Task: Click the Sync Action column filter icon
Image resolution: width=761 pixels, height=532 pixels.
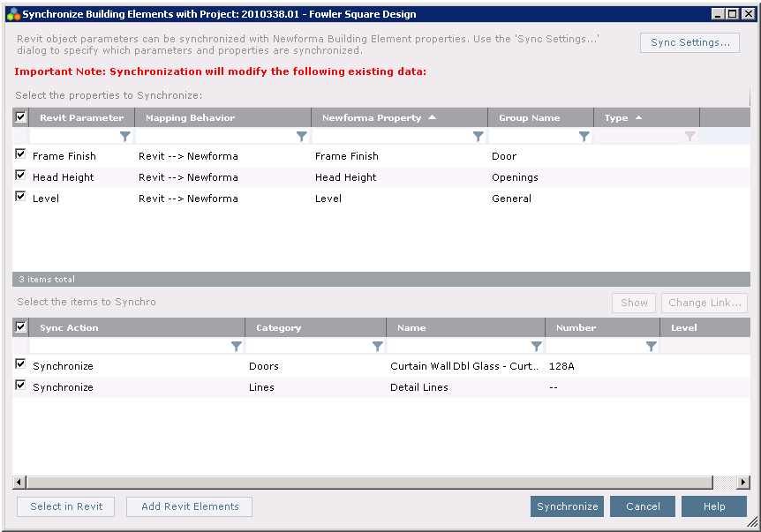Action: [237, 346]
